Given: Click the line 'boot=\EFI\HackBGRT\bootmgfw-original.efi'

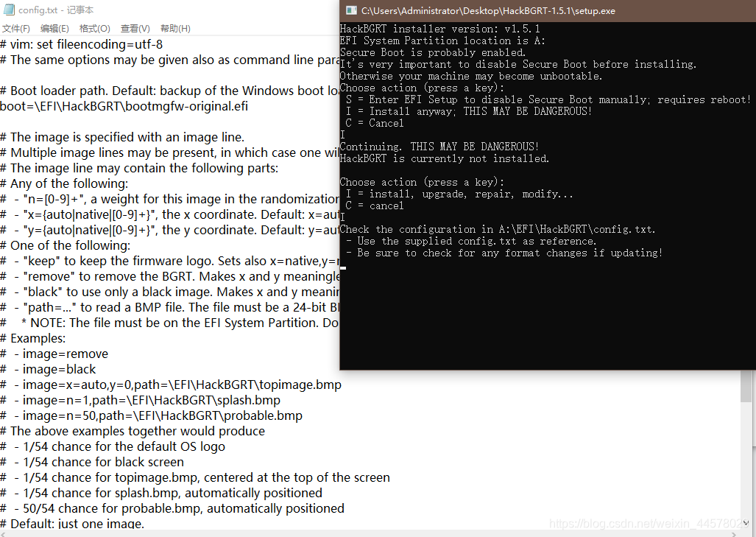Looking at the screenshot, I should 124,106.
